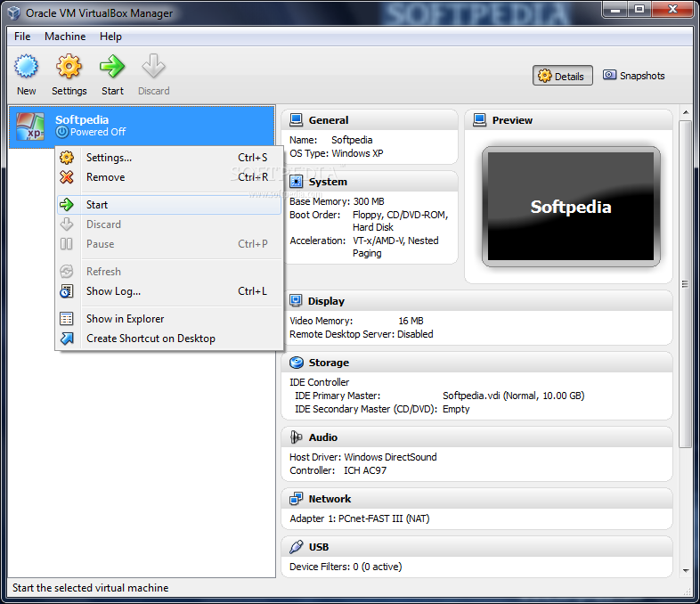This screenshot has height=604, width=700.
Task: Click the Audio section speaker icon
Action: [296, 437]
